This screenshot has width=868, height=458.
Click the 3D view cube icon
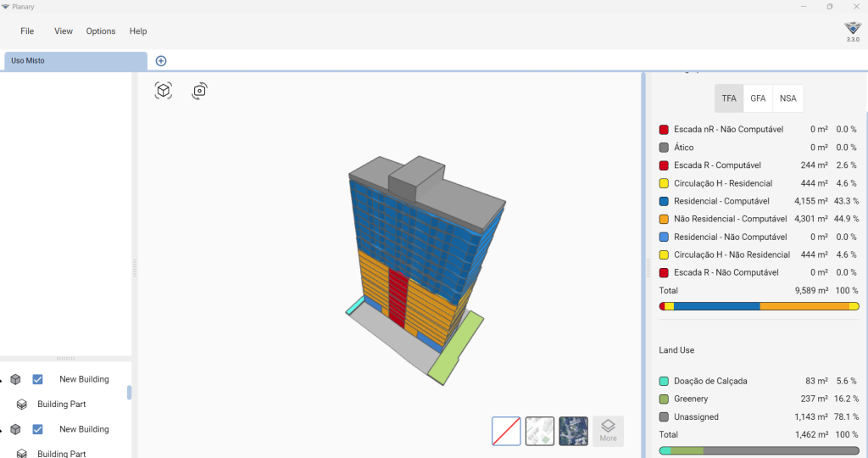coord(164,90)
